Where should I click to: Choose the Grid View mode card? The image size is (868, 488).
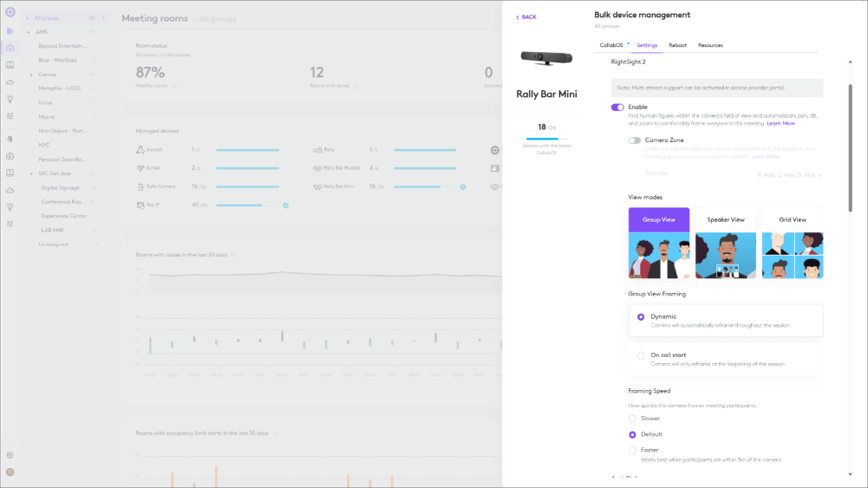coord(793,243)
